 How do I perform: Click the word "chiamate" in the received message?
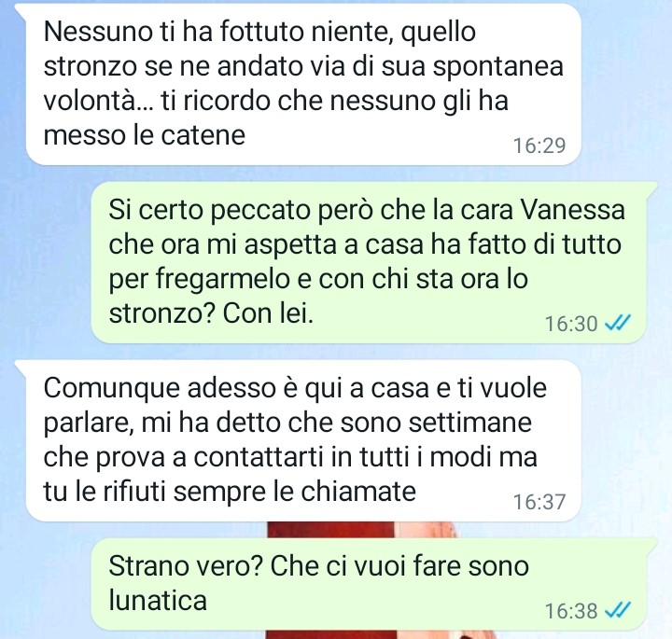coord(358,491)
